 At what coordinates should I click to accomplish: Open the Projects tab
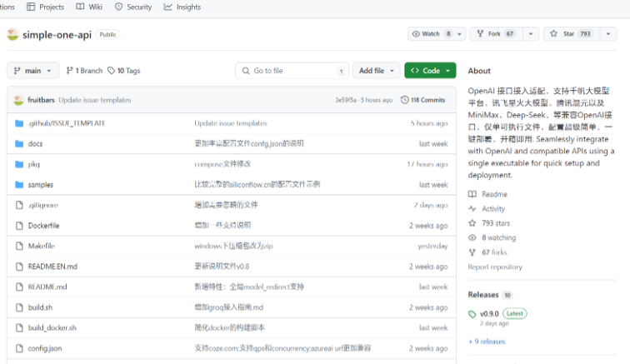tap(45, 7)
